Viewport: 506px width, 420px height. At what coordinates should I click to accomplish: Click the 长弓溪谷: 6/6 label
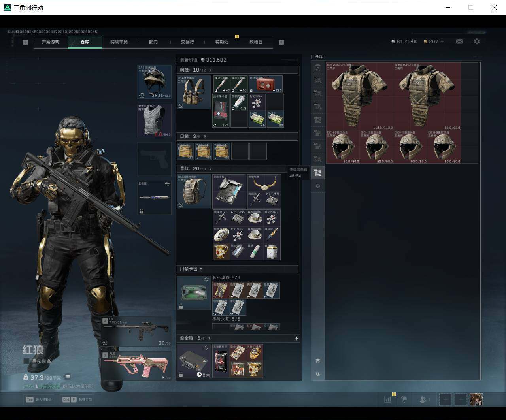226,278
